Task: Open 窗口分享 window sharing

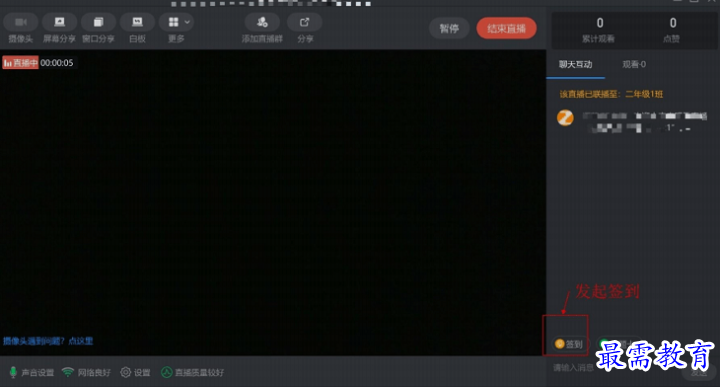Action: [98, 22]
